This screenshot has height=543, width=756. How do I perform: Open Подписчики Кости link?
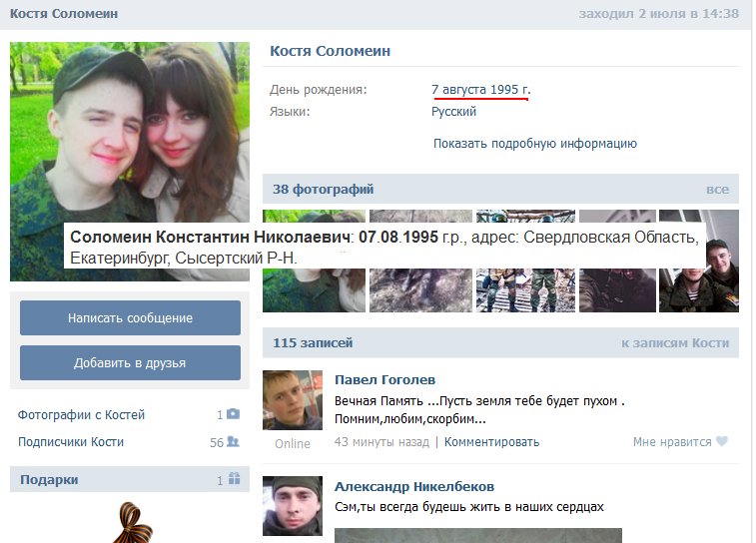coord(71,442)
